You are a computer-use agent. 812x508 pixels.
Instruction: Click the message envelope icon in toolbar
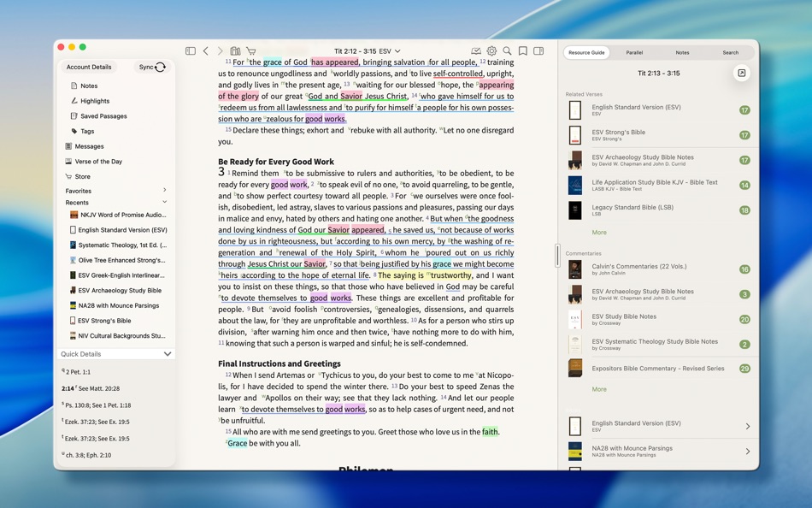476,50
